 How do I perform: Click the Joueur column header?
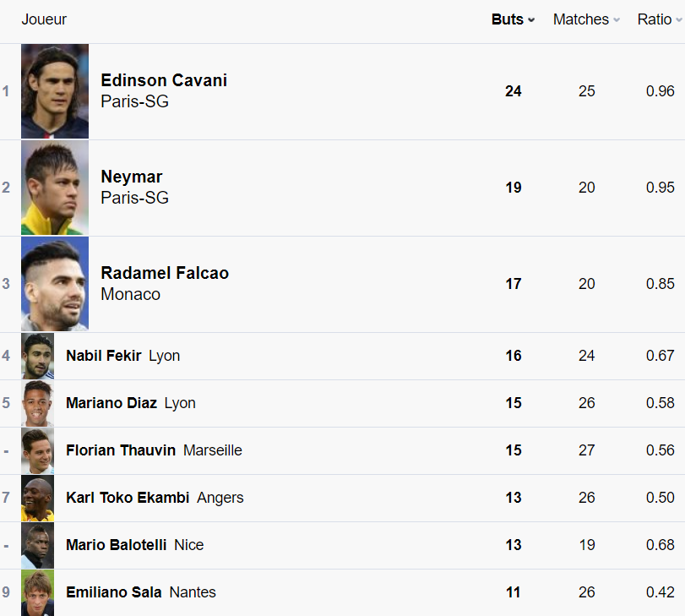pyautogui.click(x=44, y=19)
